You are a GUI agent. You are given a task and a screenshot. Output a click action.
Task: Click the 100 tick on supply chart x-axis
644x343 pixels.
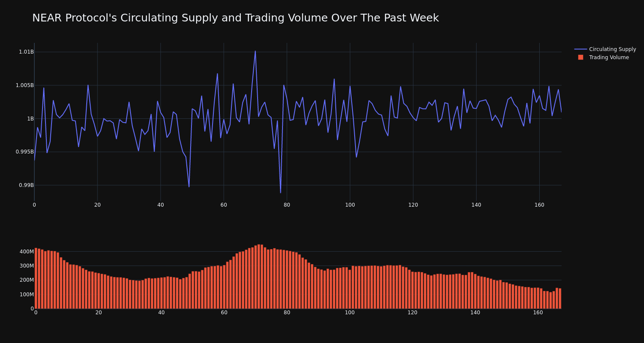click(350, 205)
